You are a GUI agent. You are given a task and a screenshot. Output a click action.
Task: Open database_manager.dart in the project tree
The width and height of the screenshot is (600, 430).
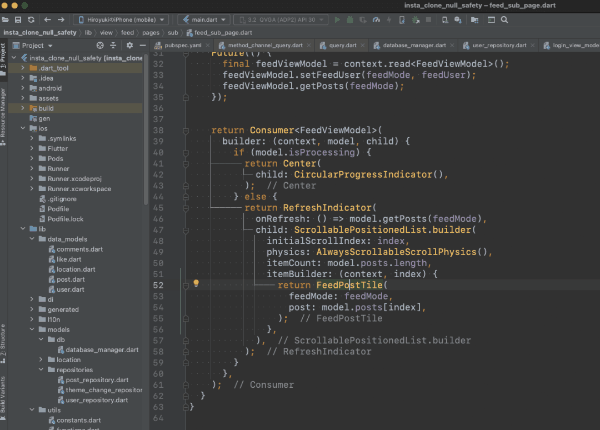coord(102,350)
